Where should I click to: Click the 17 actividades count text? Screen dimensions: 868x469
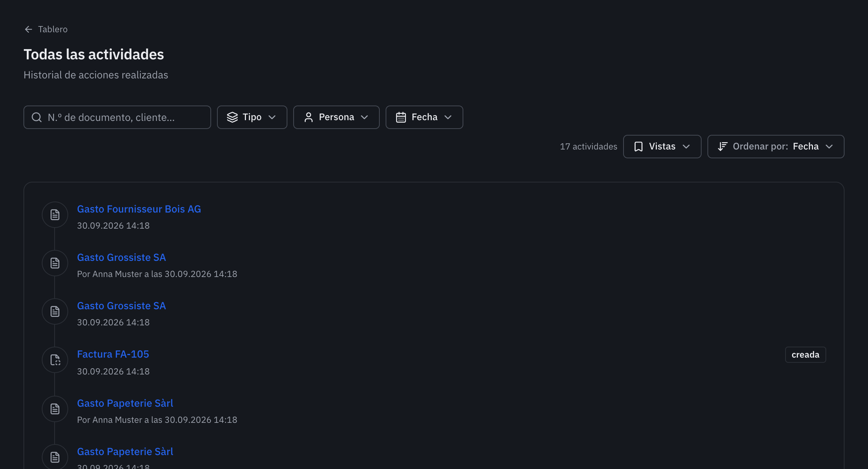pyautogui.click(x=589, y=147)
